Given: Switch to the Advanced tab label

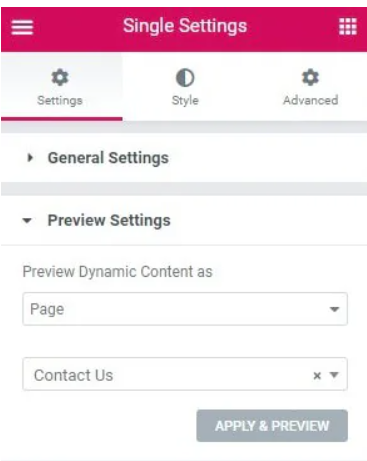Looking at the screenshot, I should coord(310,100).
